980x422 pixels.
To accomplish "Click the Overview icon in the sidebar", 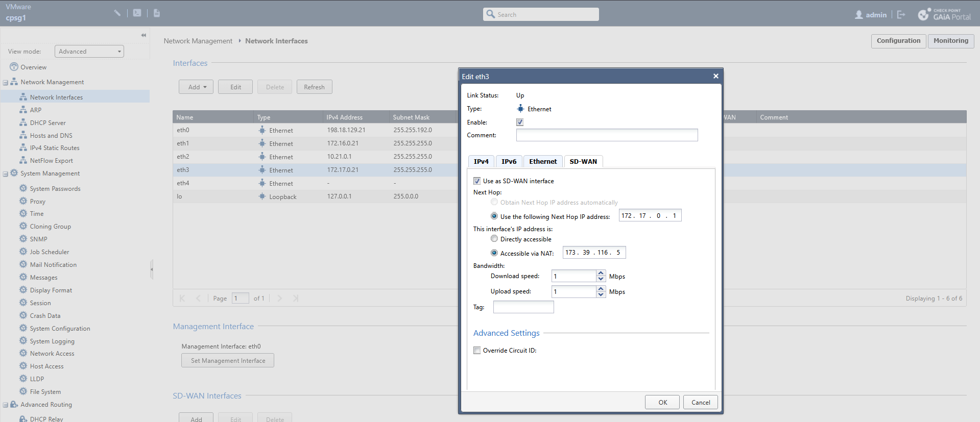I will pyautogui.click(x=14, y=67).
